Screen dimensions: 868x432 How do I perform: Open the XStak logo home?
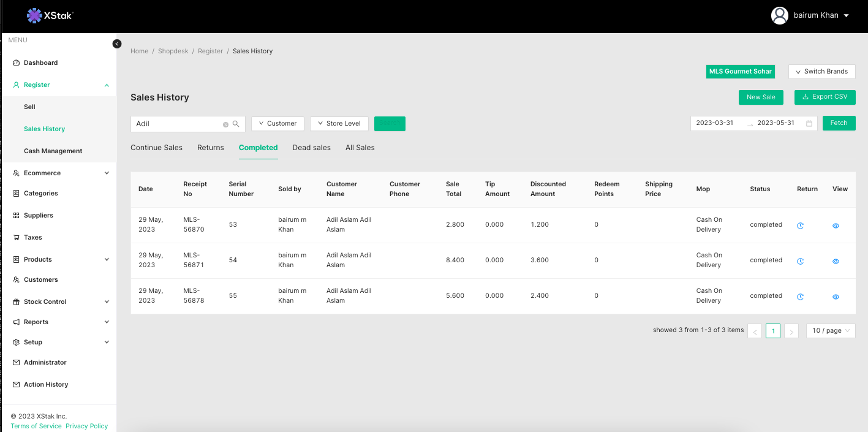tap(50, 16)
